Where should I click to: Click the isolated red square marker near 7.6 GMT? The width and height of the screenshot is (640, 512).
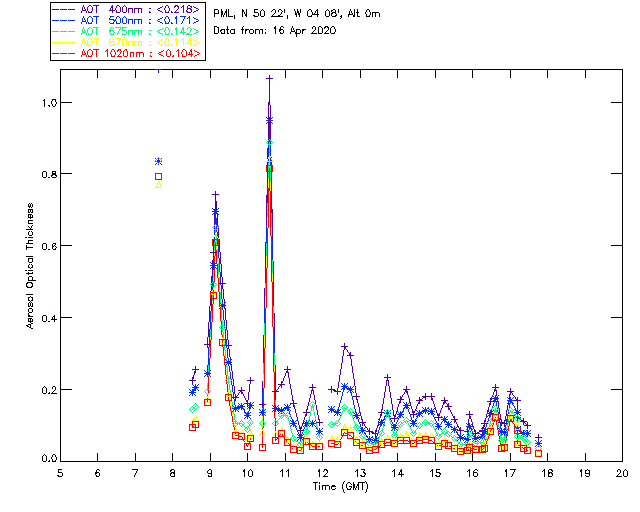tap(159, 176)
